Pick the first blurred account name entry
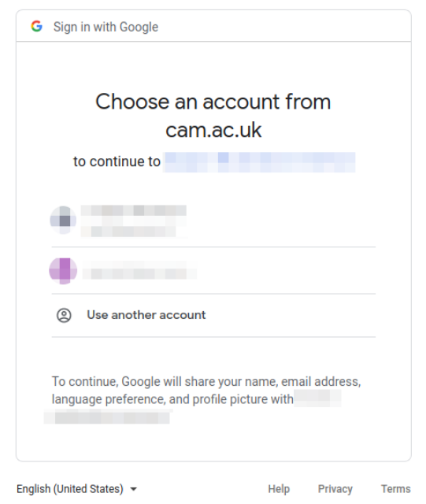This screenshot has width=426, height=504. click(x=213, y=221)
